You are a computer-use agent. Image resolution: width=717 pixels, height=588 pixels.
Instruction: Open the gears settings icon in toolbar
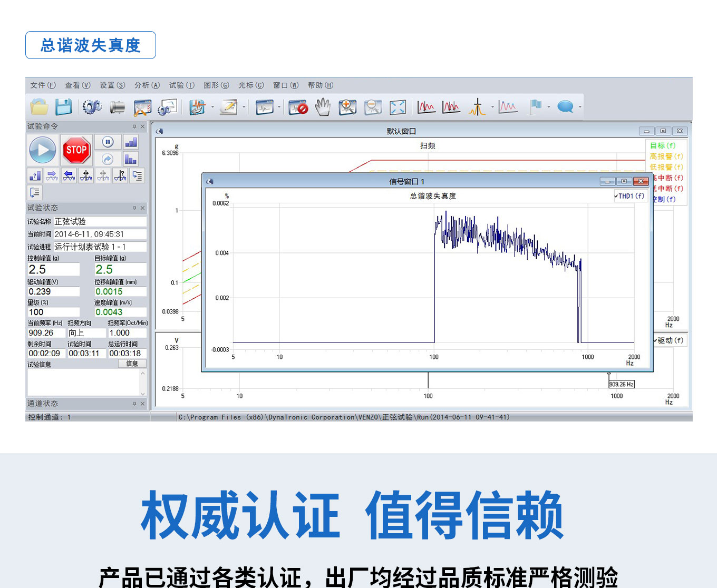coord(92,107)
